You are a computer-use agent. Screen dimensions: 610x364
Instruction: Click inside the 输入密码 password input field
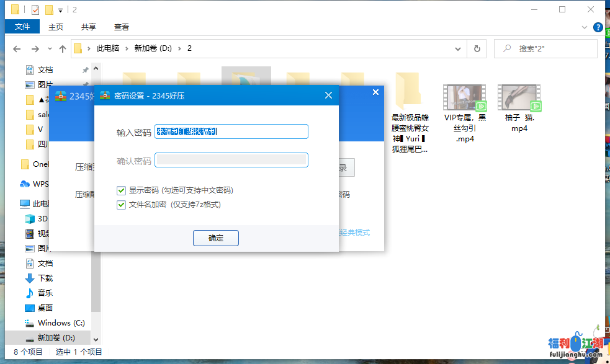[231, 131]
